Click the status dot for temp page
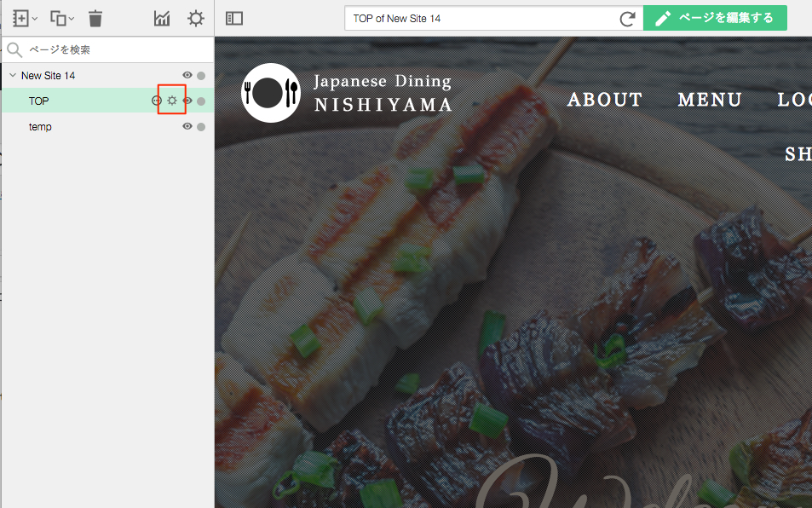 [201, 126]
